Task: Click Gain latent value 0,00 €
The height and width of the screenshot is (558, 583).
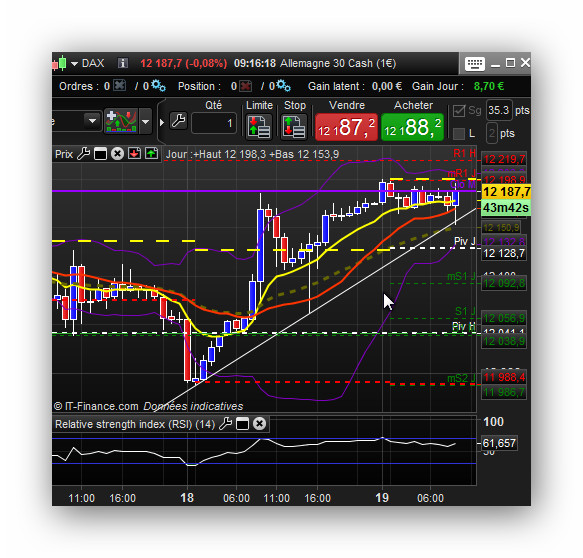Action: (x=387, y=86)
